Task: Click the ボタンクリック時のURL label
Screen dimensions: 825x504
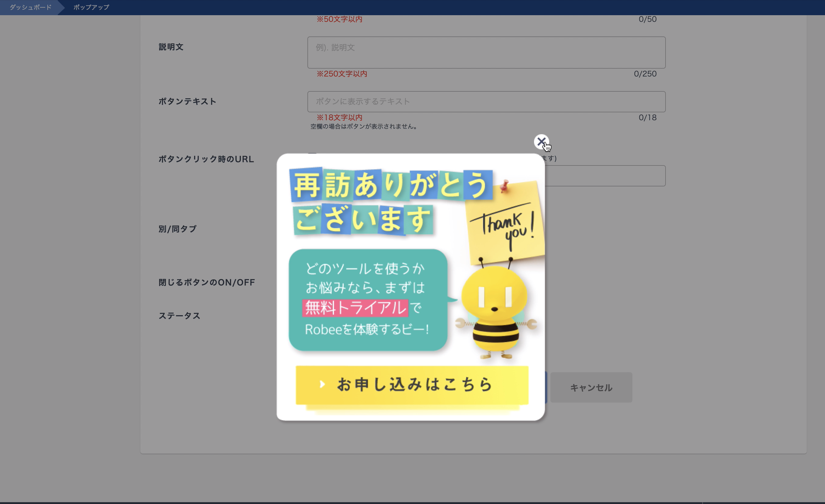Action: [x=206, y=159]
